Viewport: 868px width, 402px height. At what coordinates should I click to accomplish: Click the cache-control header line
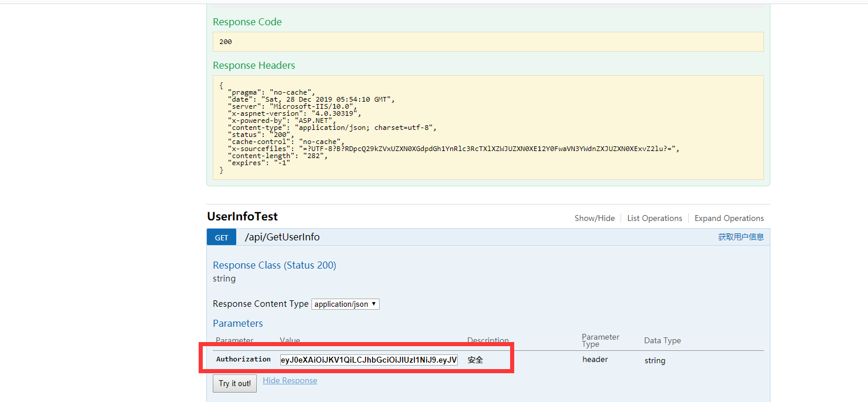pos(286,142)
